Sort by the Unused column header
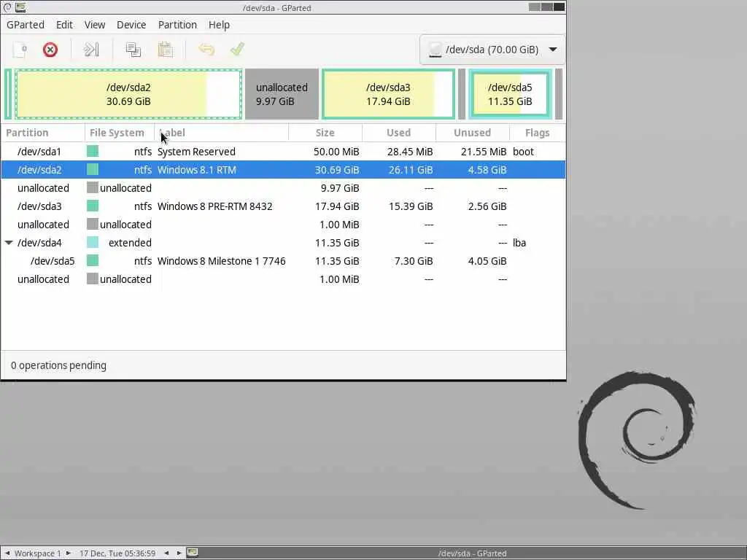 (x=473, y=133)
